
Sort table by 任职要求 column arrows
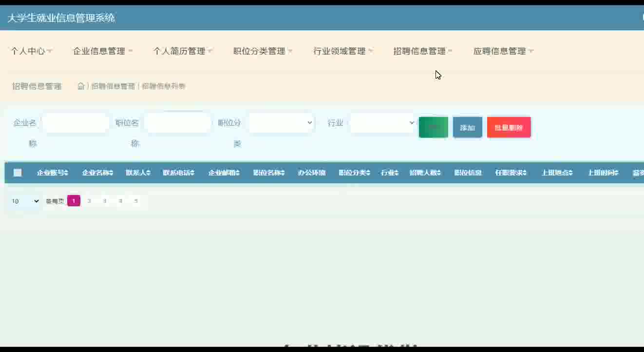(x=525, y=173)
